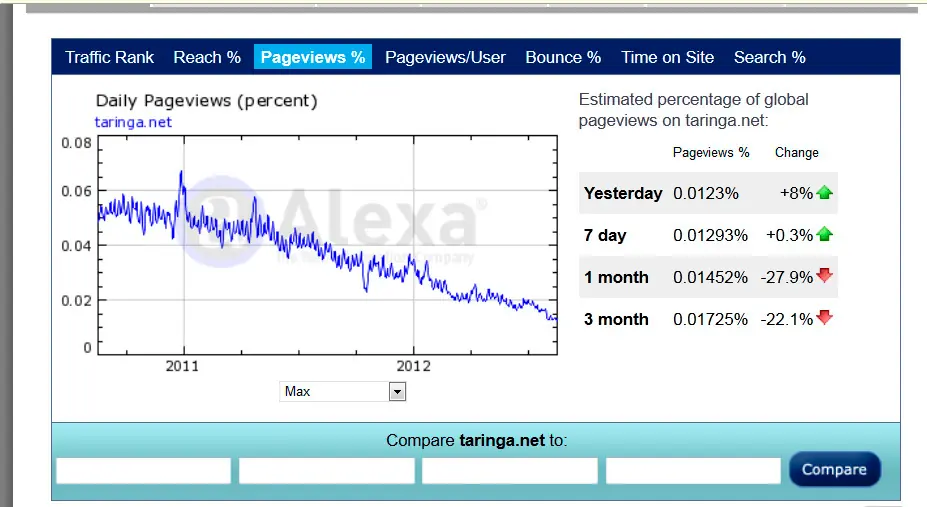927x507 pixels.
Task: Click the 0.02 y-axis label
Action: [x=76, y=301]
